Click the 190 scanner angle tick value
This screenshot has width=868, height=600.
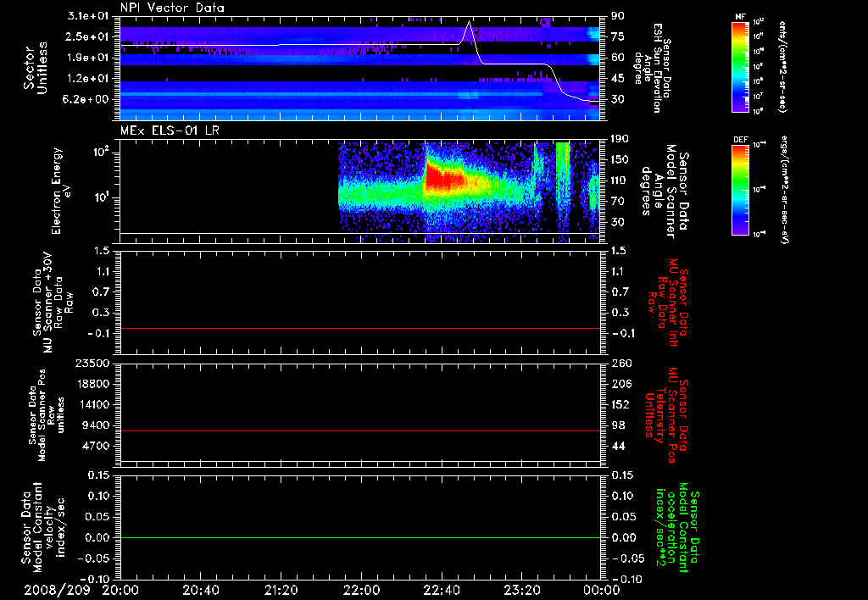620,139
